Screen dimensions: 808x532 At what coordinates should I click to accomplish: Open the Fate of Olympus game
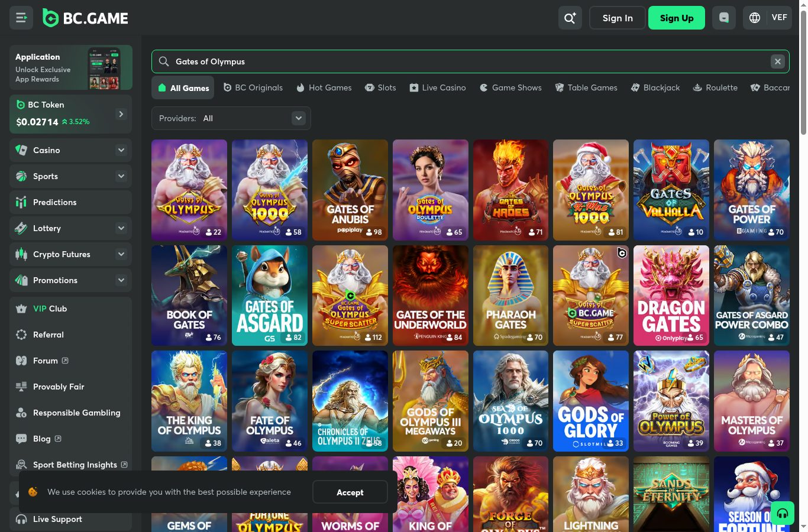click(270, 401)
